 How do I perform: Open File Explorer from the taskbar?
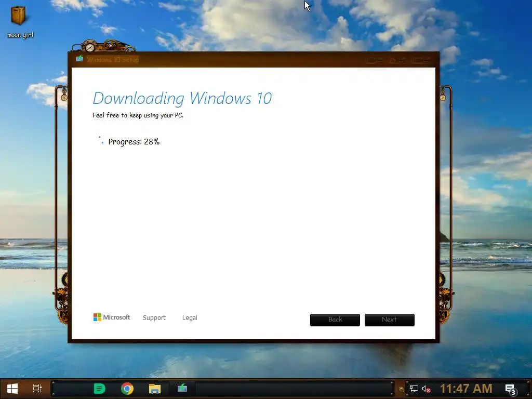point(155,389)
